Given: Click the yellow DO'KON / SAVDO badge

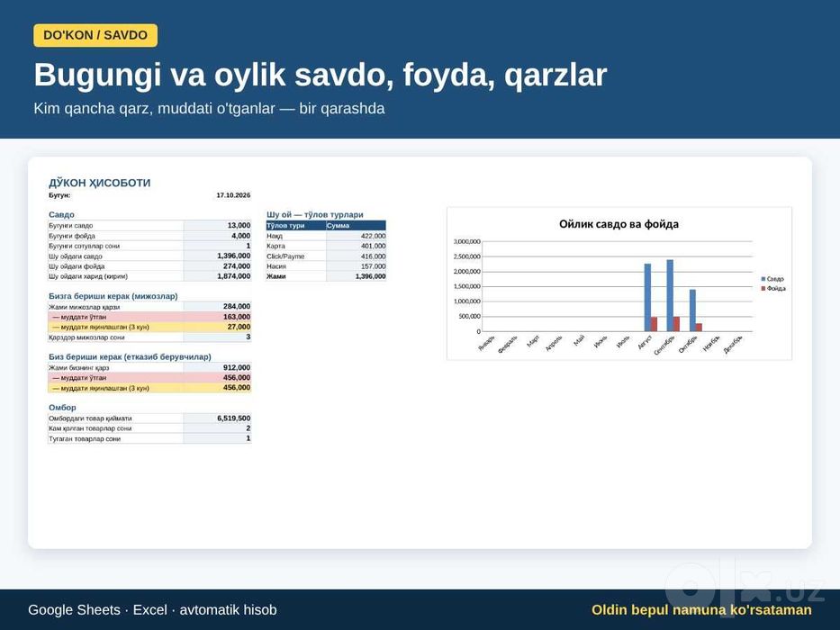Looking at the screenshot, I should coord(95,35).
